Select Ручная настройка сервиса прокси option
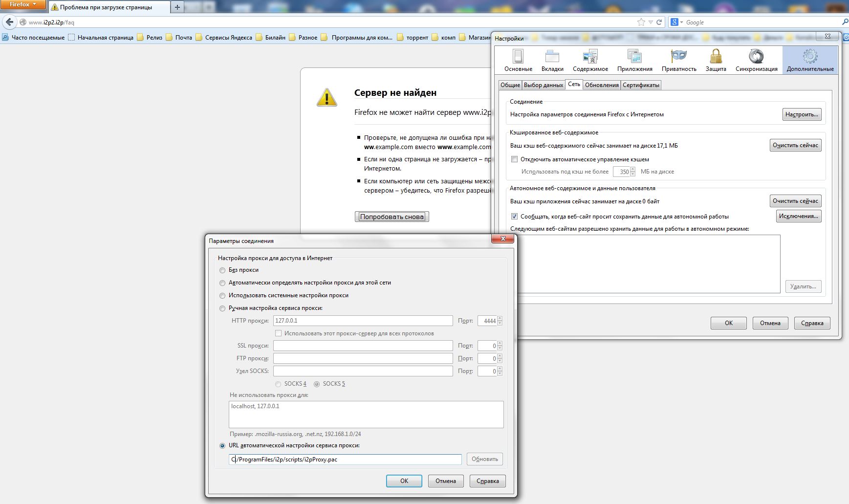849x504 pixels. [x=222, y=308]
